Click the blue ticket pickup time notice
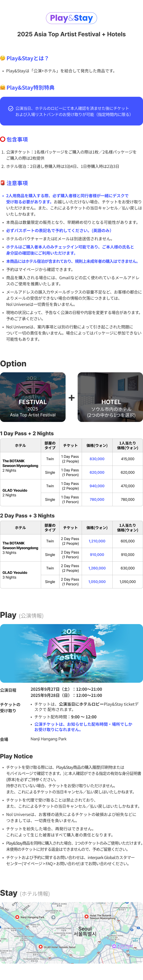The height and width of the screenshot is (980, 143). click(x=83, y=727)
